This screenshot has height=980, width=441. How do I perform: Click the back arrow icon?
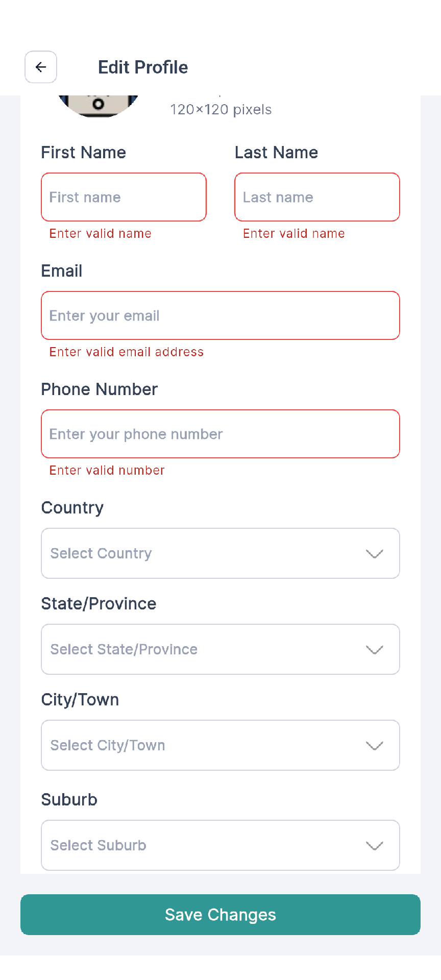coord(41,67)
